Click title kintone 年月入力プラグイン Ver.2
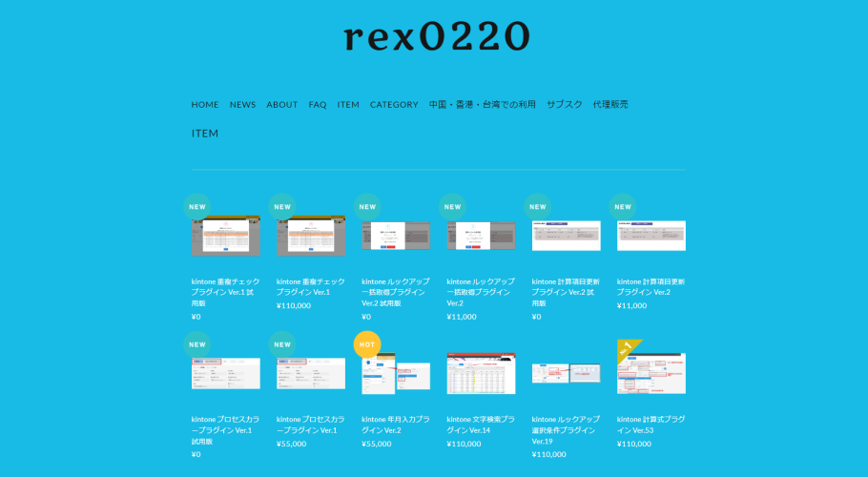868x477 pixels. tap(396, 425)
